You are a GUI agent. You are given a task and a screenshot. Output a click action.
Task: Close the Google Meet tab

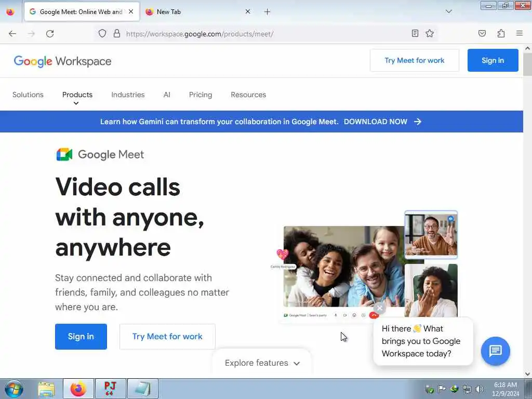tap(131, 11)
